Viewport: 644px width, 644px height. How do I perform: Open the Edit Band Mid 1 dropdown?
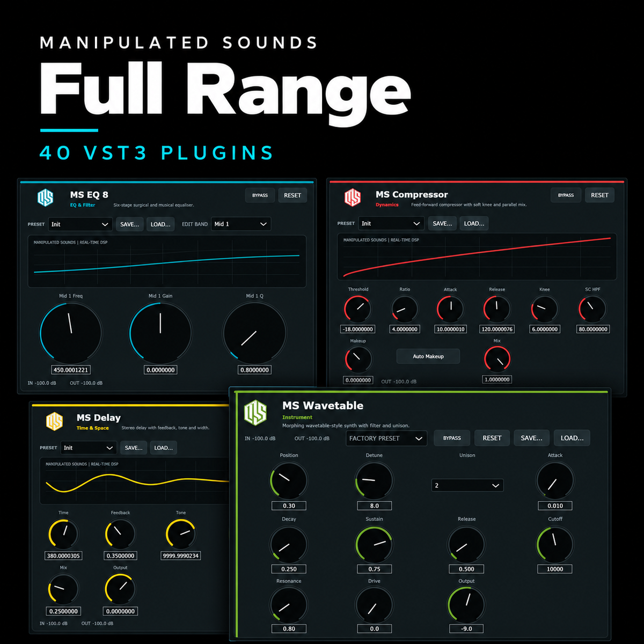click(241, 224)
